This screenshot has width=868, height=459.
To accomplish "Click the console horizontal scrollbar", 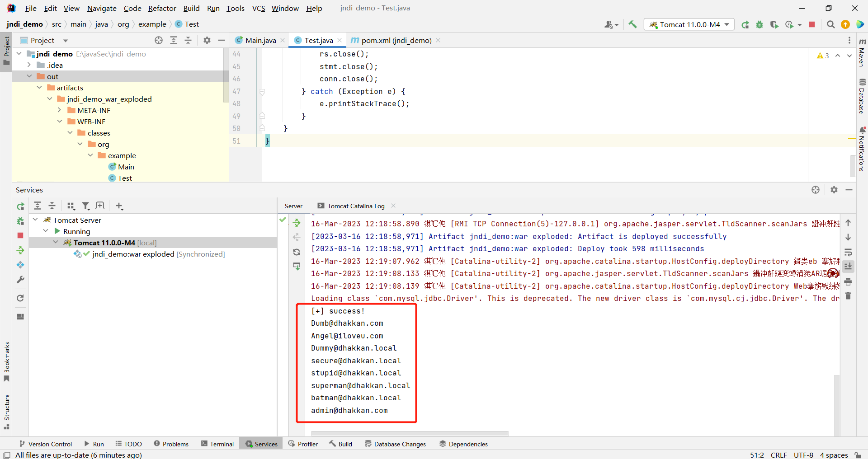I will tap(410, 433).
